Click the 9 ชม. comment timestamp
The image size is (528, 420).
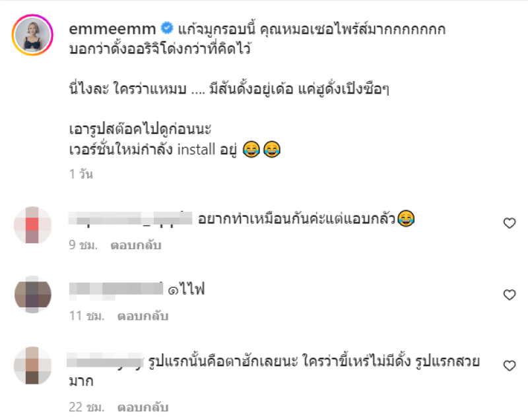(83, 245)
